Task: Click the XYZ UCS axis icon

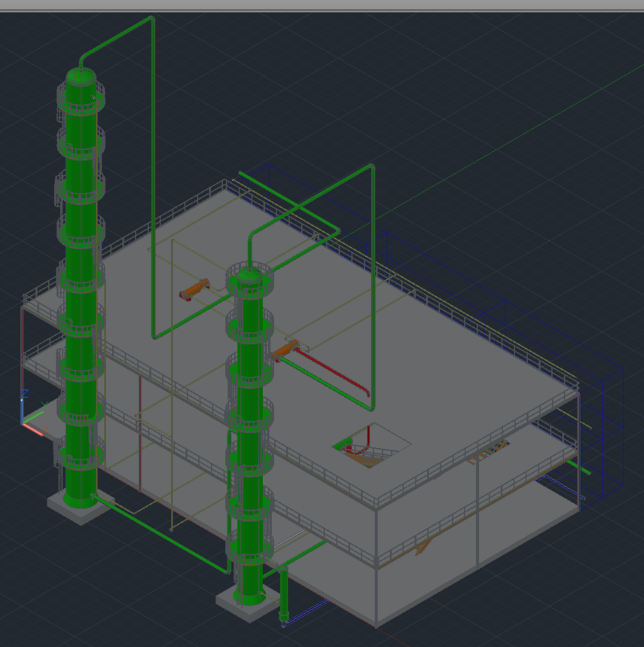Action: point(32,413)
